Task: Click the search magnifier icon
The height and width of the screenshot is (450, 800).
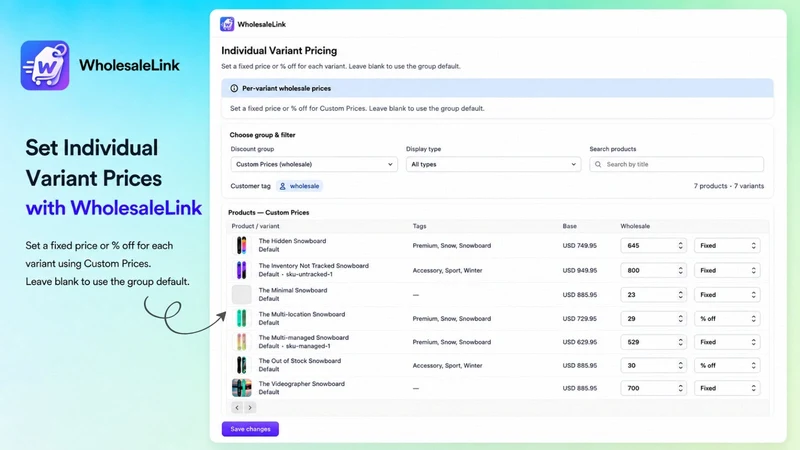Action: (x=598, y=164)
